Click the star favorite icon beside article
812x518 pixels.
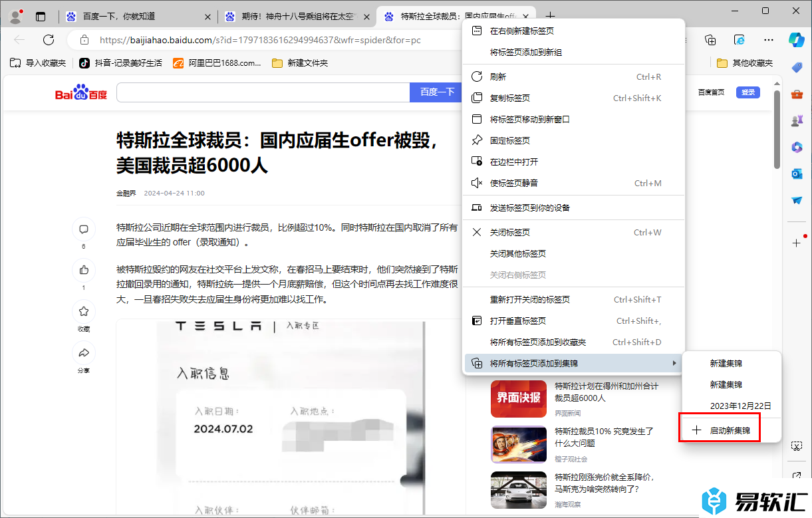(84, 311)
